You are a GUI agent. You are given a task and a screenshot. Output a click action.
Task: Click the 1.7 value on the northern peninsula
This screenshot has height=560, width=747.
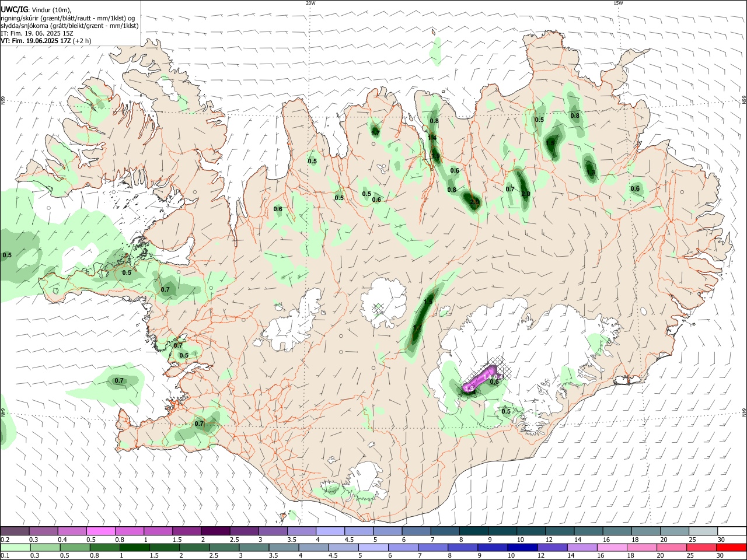375,133
